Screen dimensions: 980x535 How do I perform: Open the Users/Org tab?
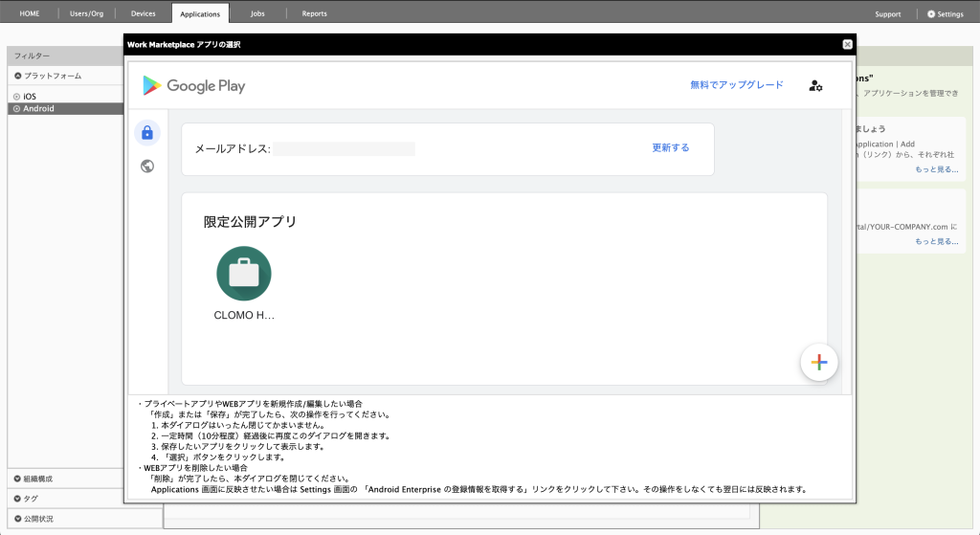point(87,14)
